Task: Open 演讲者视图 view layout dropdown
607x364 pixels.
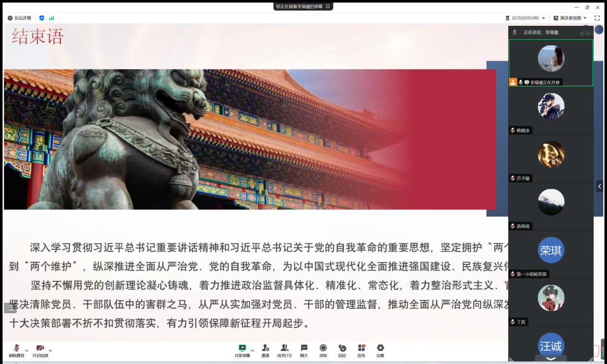Action: pos(570,18)
